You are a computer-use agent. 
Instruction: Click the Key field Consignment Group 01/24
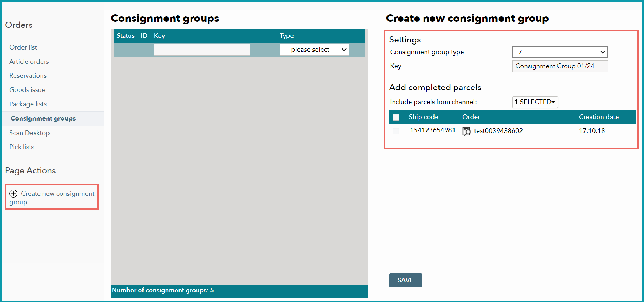[560, 66]
